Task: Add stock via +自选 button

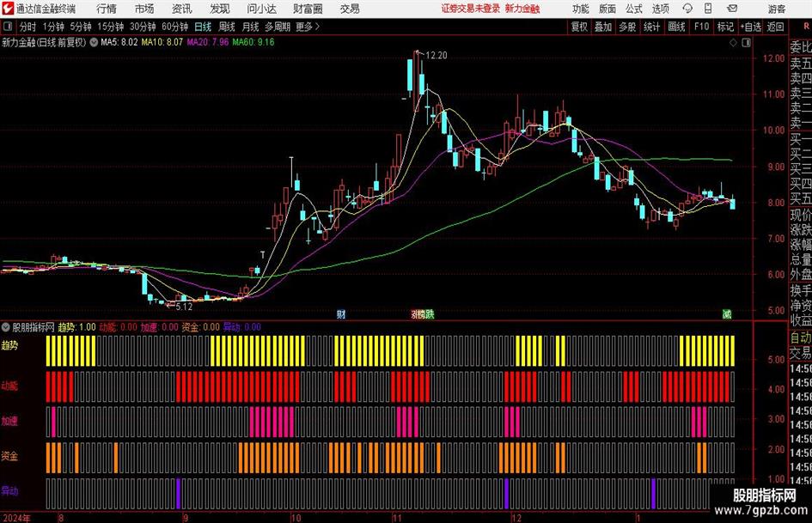Action: pyautogui.click(x=751, y=27)
